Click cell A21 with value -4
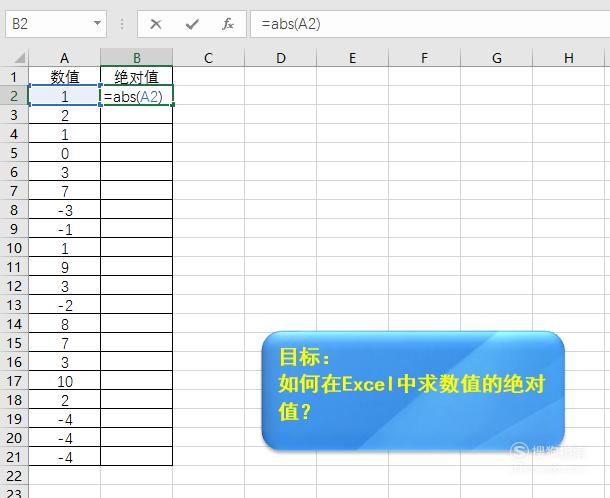The width and height of the screenshot is (610, 498). coord(65,457)
